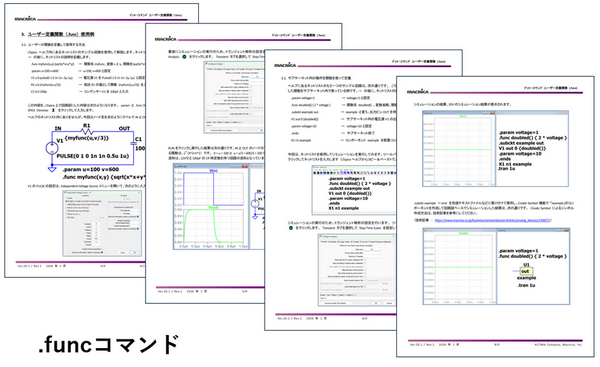Click the Macnica logo on the rightmost page
Screen dimensions: 600x367
point(417,91)
